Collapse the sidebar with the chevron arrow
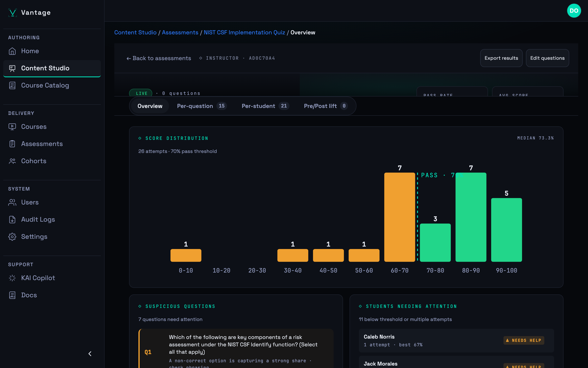Viewport: 588px width, 368px height. click(x=90, y=354)
